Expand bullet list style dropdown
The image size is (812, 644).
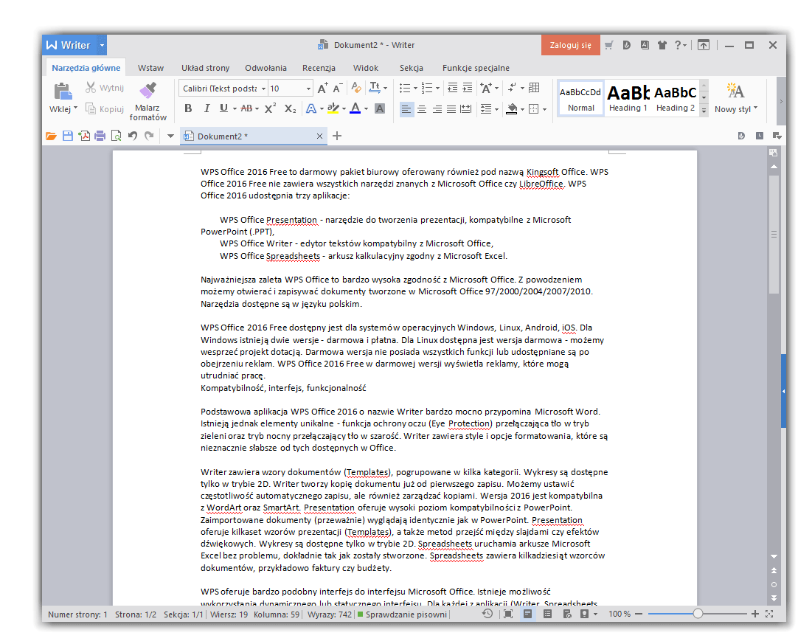click(x=415, y=88)
